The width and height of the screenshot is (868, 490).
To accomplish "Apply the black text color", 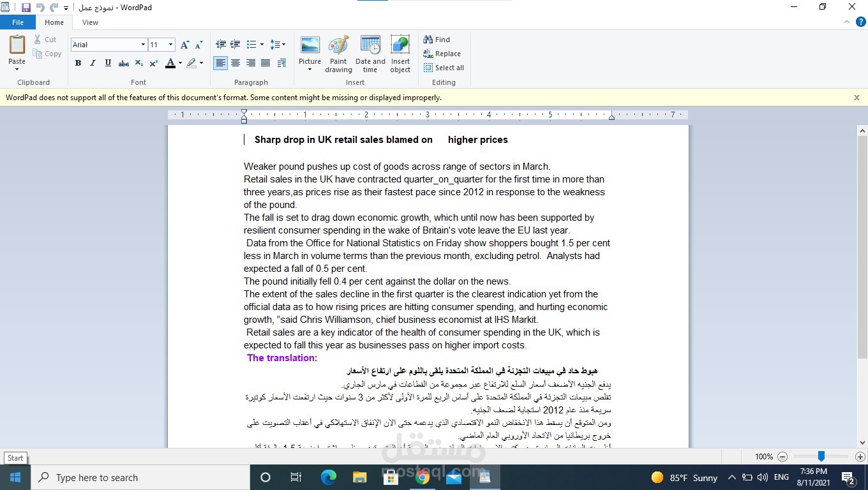I will pos(170,63).
